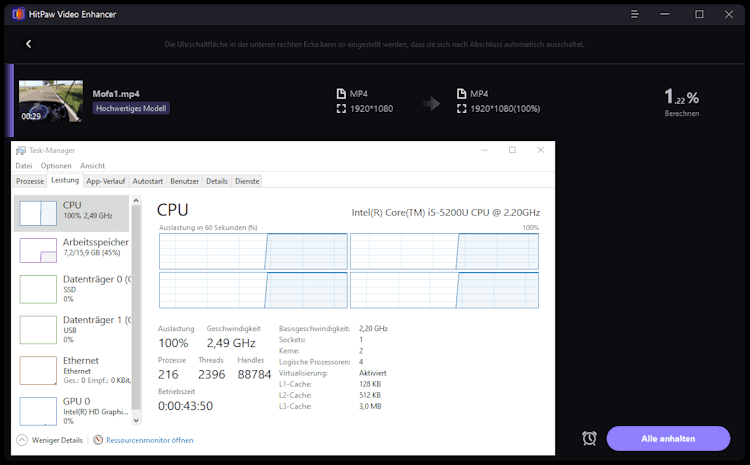Open the Datei menu
The image size is (750, 465).
click(24, 166)
